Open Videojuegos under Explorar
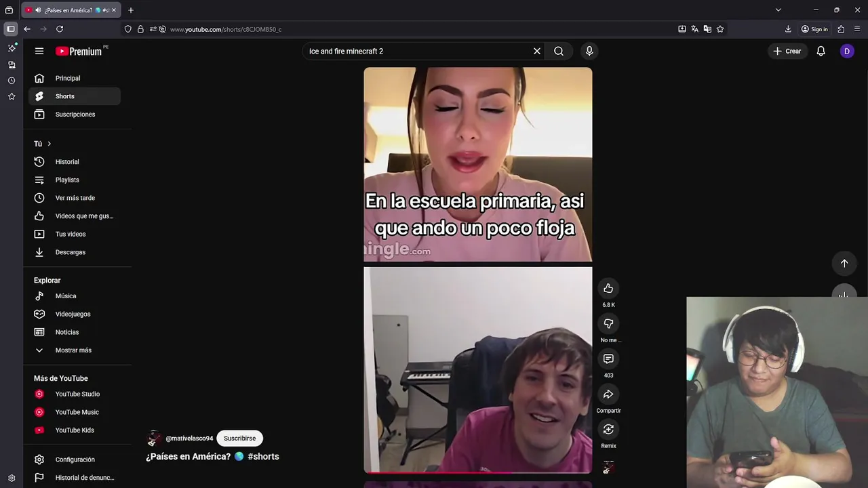This screenshot has height=488, width=868. click(75, 314)
